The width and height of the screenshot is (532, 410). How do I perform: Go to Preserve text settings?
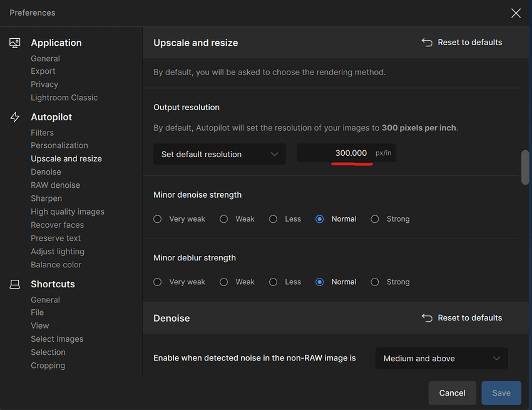pyautogui.click(x=56, y=238)
